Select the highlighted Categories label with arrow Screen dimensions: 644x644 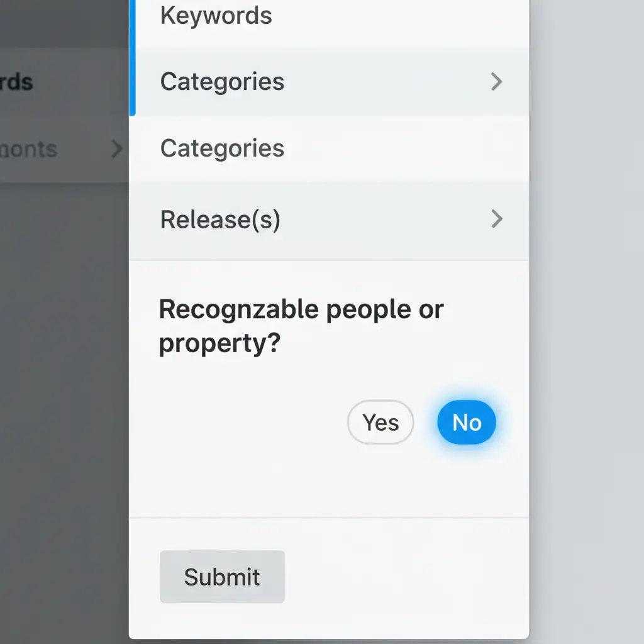point(222,82)
